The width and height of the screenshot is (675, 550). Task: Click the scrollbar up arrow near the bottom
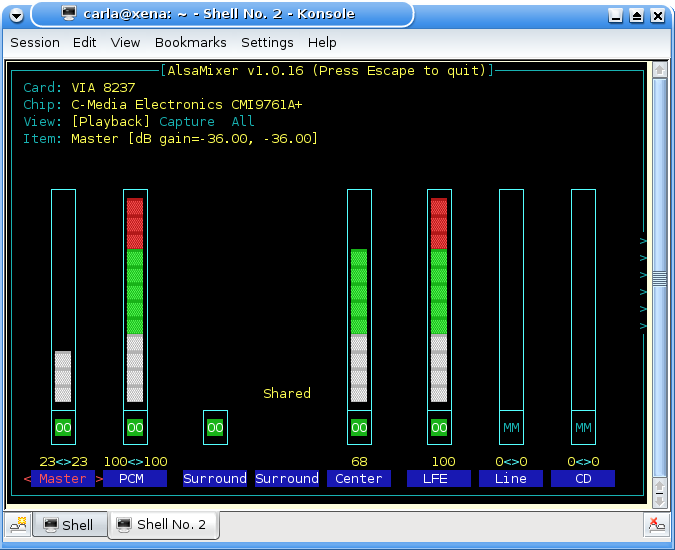pos(660,486)
